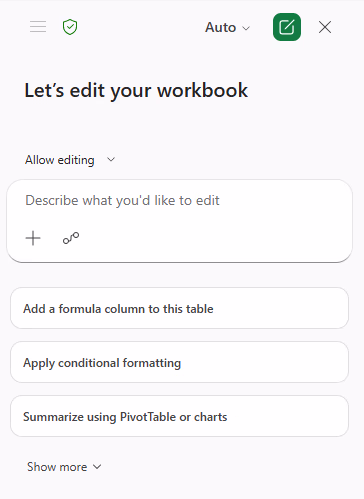The image size is (364, 499).
Task: Expand the Show more suggestions
Action: (x=64, y=467)
